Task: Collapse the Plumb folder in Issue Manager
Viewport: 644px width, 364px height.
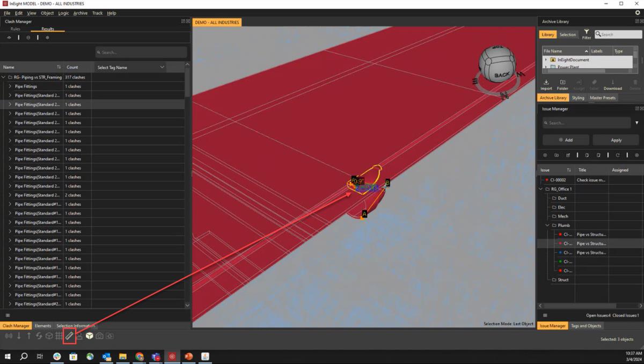Action: pyautogui.click(x=547, y=225)
